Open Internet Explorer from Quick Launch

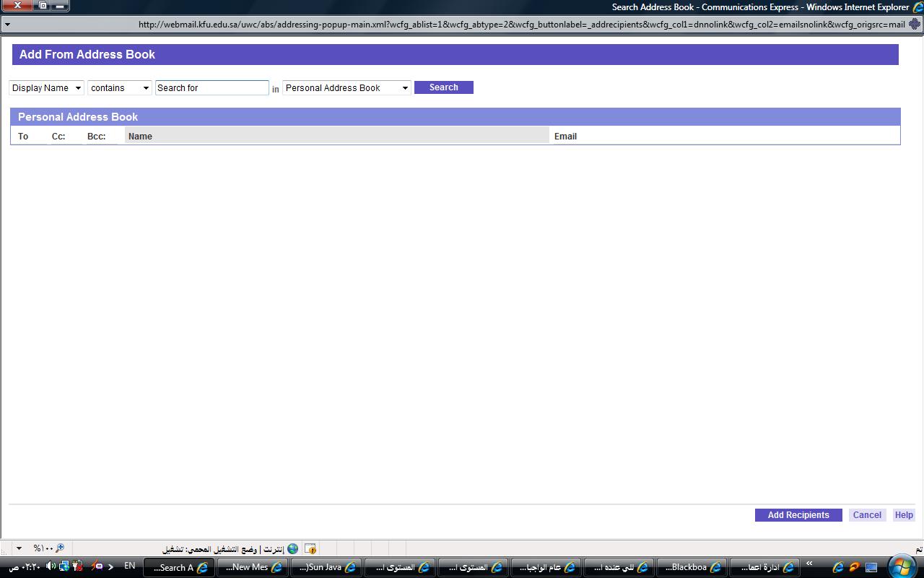(837, 567)
